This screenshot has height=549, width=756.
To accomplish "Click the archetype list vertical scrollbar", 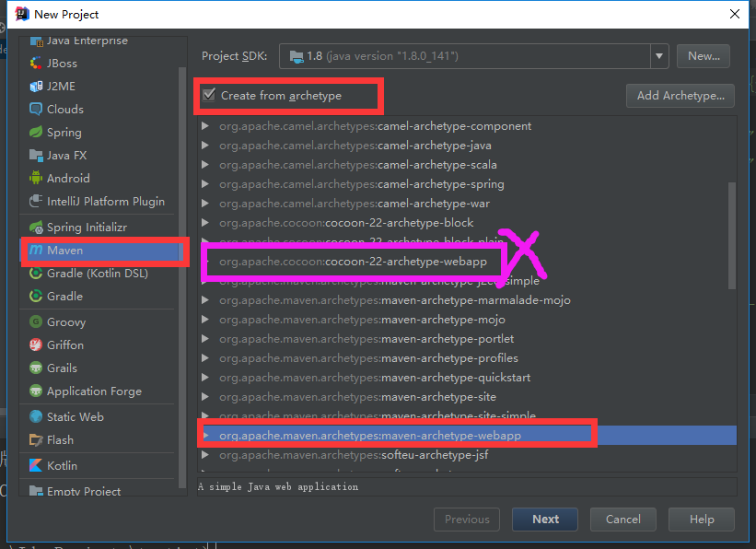I will click(732, 236).
